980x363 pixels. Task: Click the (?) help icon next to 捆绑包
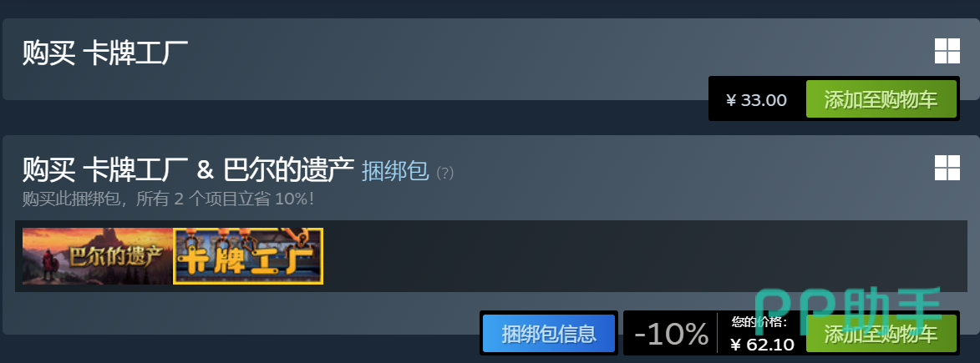[x=444, y=173]
